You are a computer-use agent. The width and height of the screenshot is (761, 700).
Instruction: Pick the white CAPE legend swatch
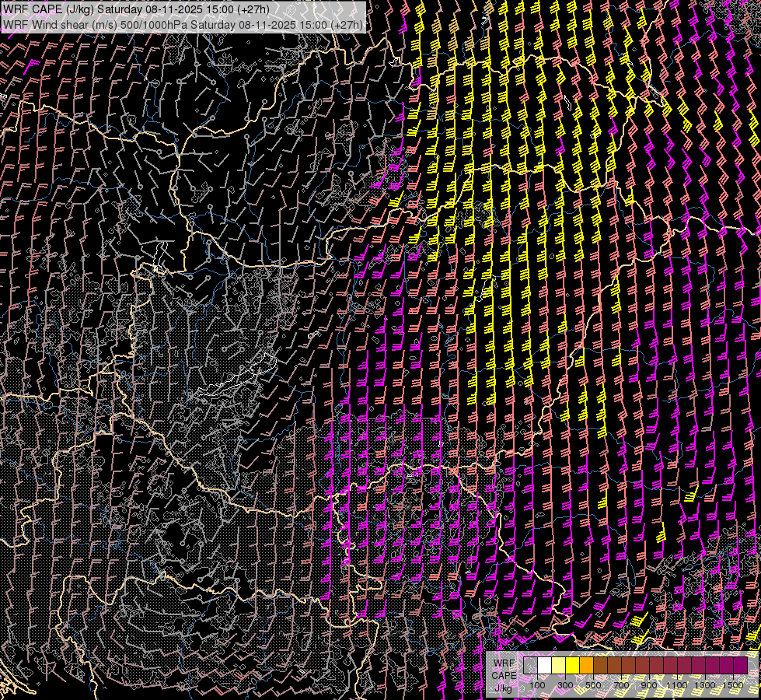pos(545,665)
